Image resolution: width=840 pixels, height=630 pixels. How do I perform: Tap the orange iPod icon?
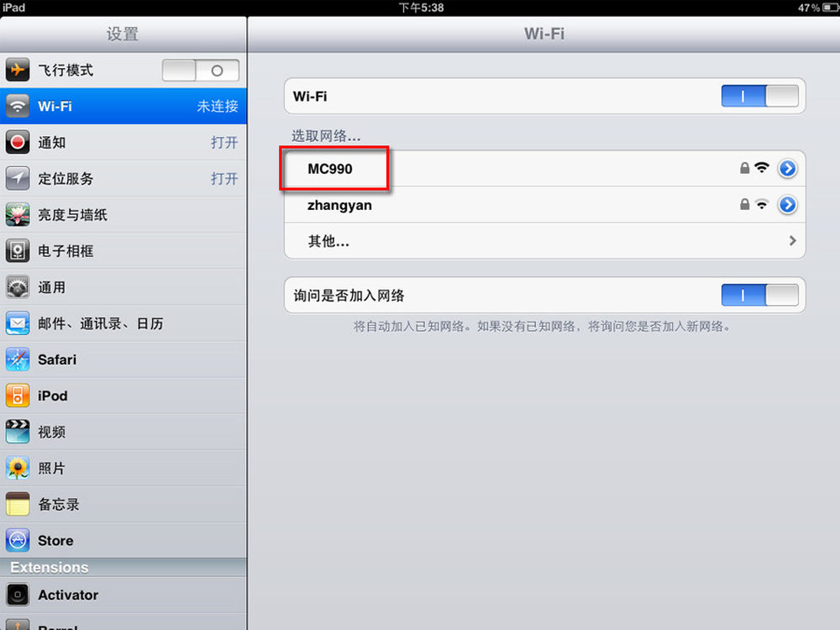coord(17,396)
